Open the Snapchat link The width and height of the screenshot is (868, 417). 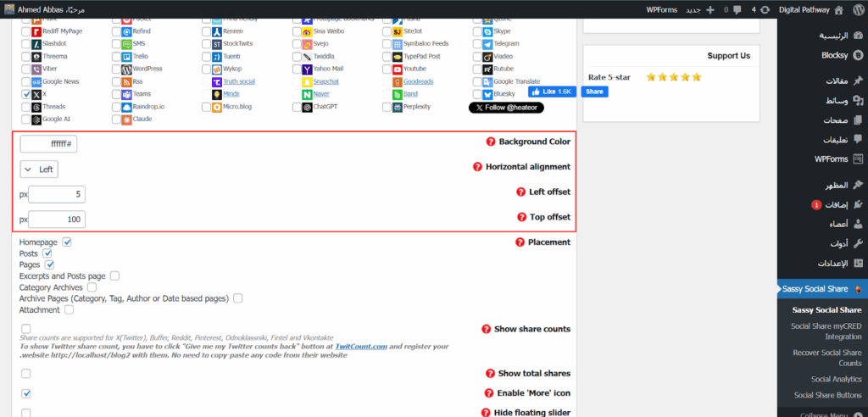click(x=326, y=81)
